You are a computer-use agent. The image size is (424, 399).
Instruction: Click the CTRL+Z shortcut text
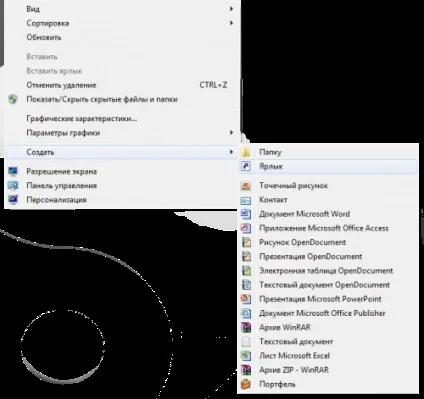[x=213, y=85]
